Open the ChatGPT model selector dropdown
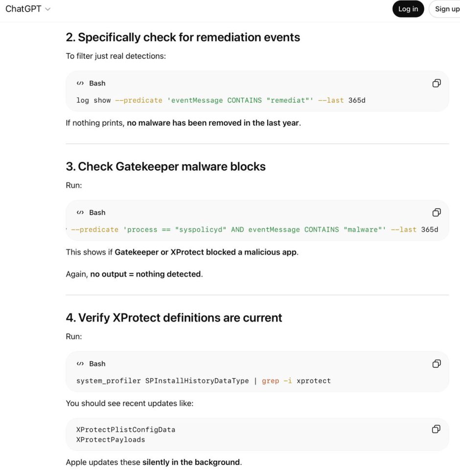The width and height of the screenshot is (460, 476). (x=28, y=9)
